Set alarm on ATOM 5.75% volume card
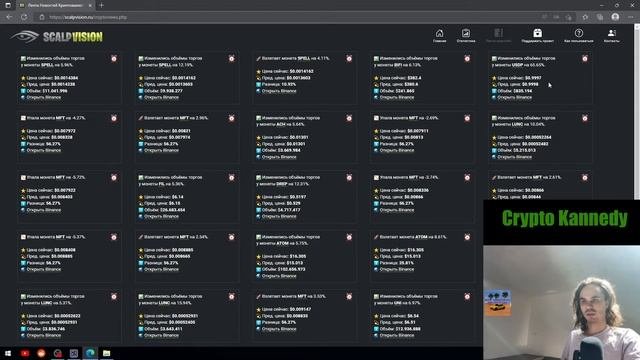Screen dimensions: 640x360 click(349, 237)
